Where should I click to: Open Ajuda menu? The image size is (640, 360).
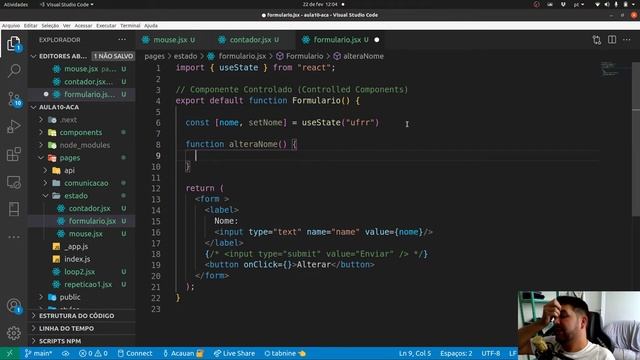point(151,26)
